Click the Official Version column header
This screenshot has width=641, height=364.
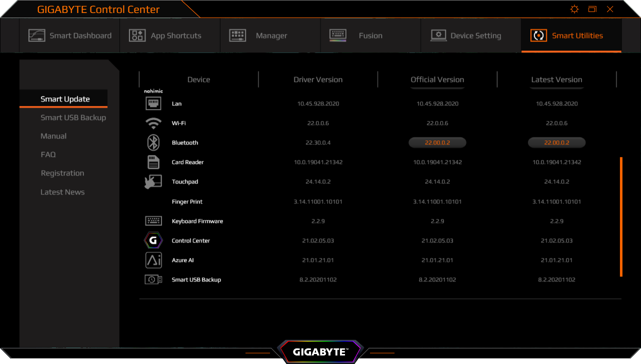[437, 79]
